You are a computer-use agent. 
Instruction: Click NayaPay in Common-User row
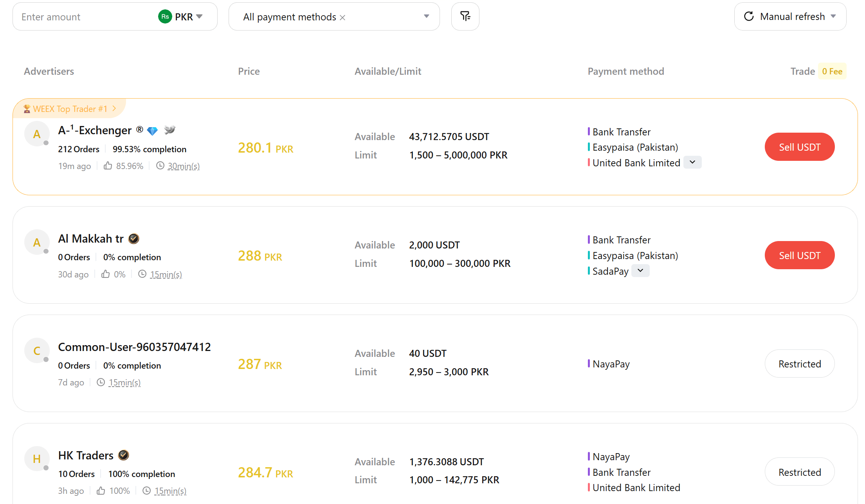tap(611, 364)
